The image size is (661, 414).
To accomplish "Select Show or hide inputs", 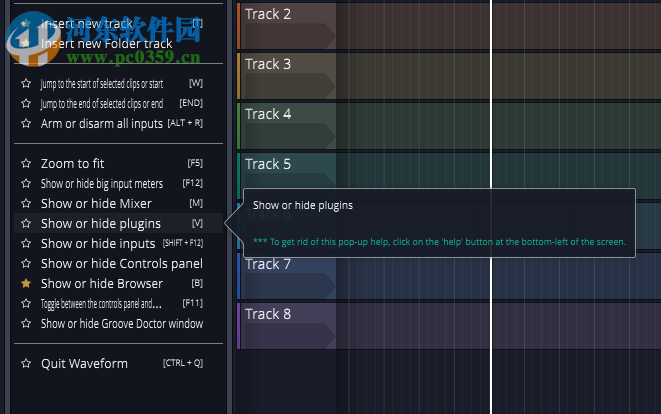I will tap(118, 244).
